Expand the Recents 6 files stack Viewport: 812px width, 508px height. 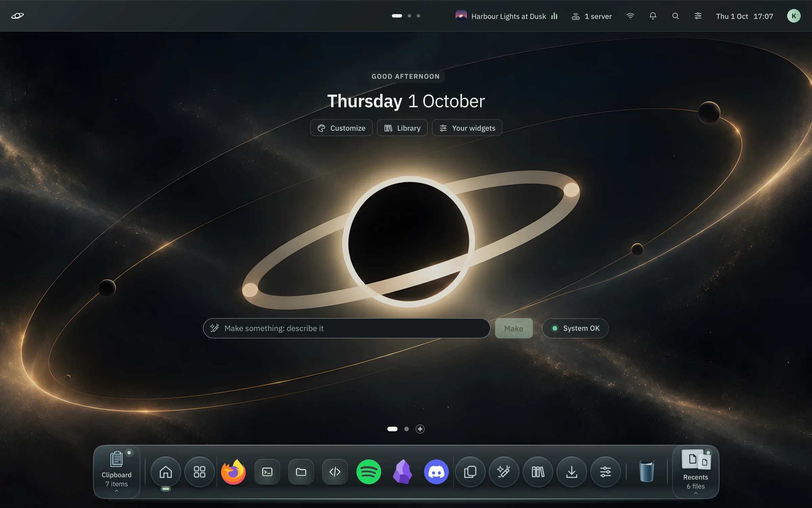pos(695,471)
